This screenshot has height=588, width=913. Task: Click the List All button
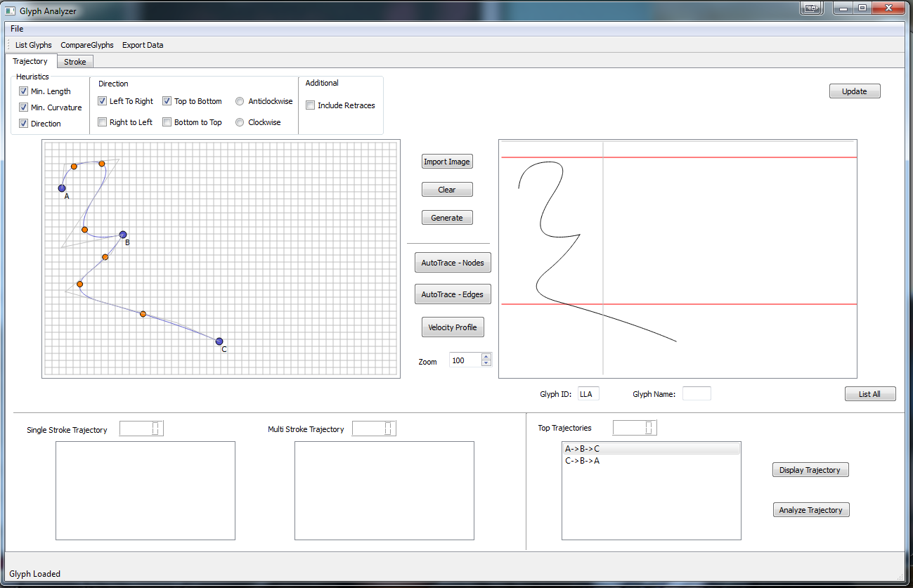(x=870, y=394)
